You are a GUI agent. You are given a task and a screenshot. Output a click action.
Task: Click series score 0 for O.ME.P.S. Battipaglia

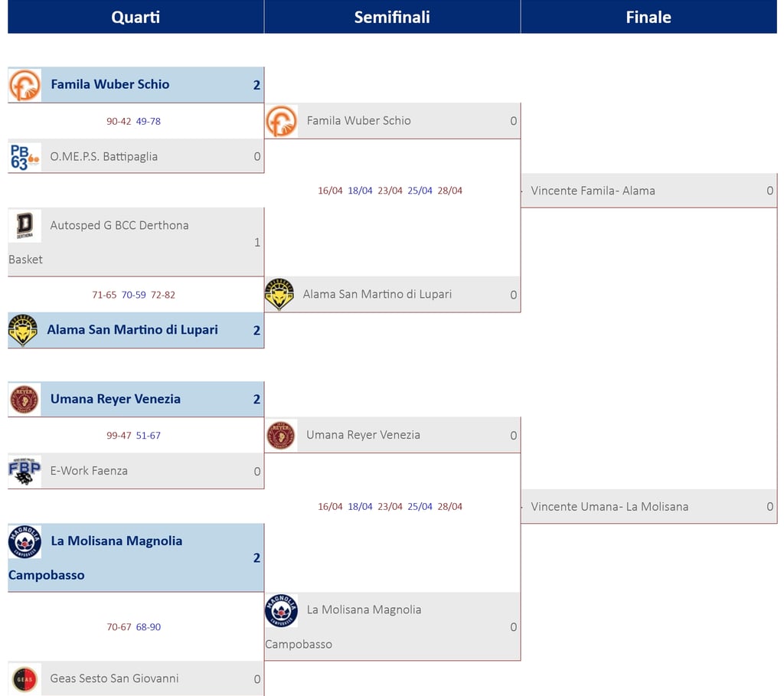pyautogui.click(x=257, y=156)
